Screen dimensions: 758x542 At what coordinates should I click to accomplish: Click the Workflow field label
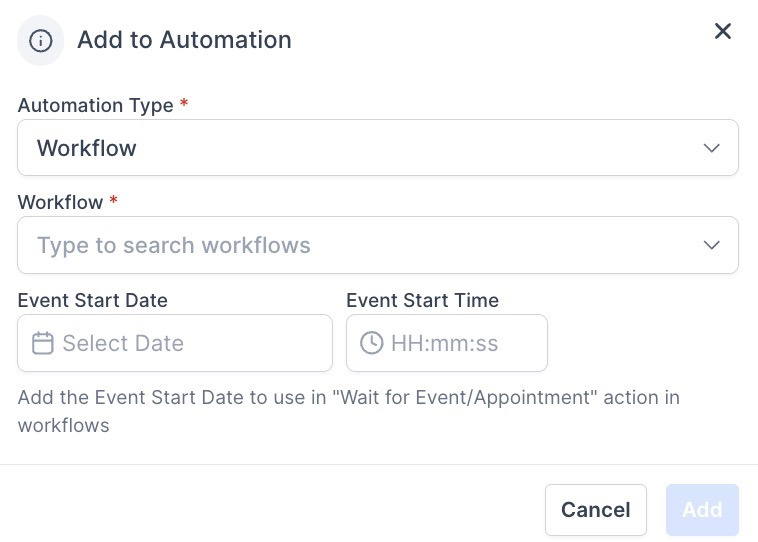[60, 202]
